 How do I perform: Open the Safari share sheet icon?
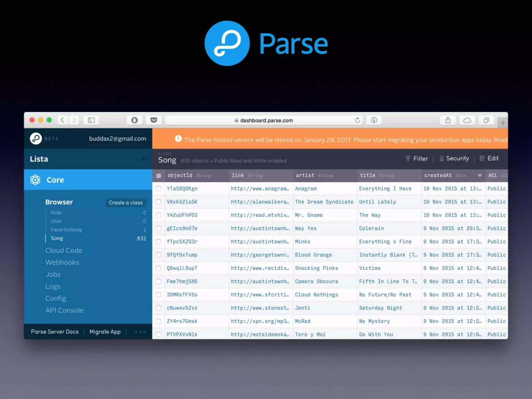(448, 120)
